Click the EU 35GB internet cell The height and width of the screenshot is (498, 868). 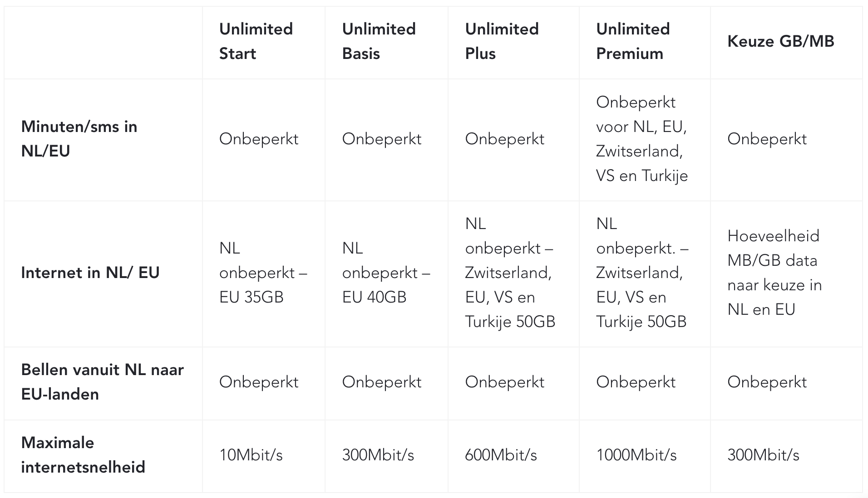[263, 273]
